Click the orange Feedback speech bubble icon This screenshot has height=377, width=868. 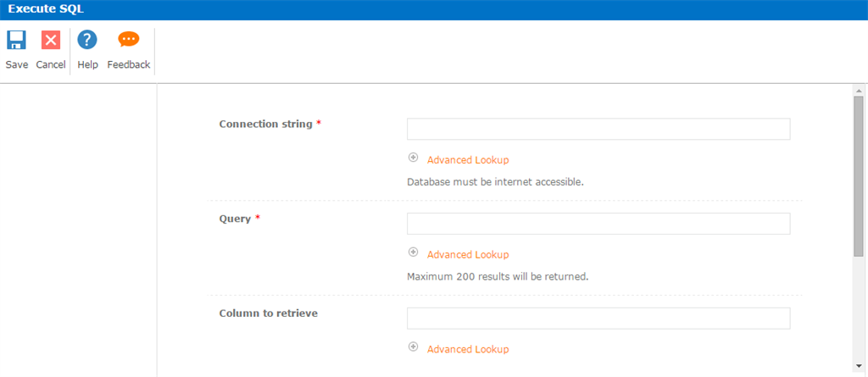click(129, 40)
